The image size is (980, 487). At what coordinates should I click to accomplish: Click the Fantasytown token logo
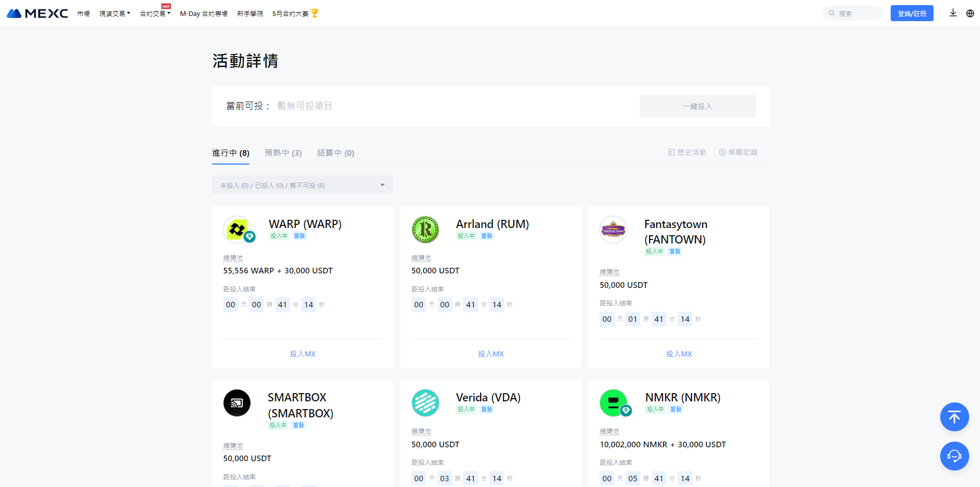(613, 229)
